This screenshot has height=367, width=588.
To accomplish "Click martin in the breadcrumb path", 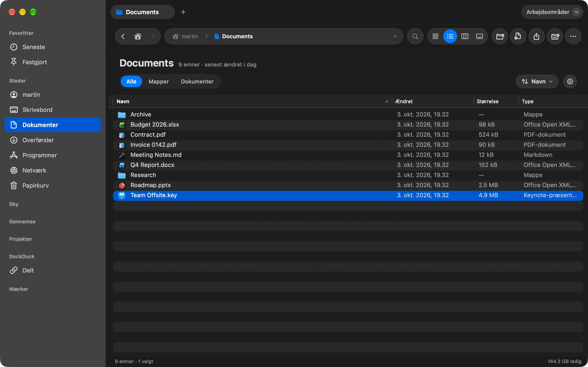I will click(x=190, y=36).
